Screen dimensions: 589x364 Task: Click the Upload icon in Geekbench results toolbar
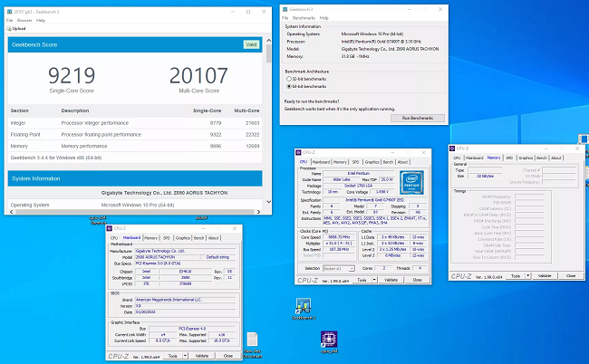click(9, 28)
